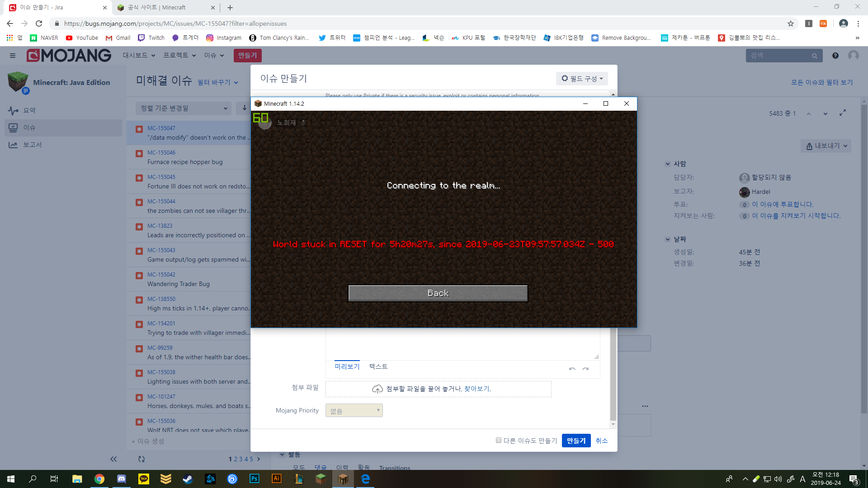Viewport: 868px width, 488px height.
Task: Click the undo arrow in description editor
Action: (572, 369)
